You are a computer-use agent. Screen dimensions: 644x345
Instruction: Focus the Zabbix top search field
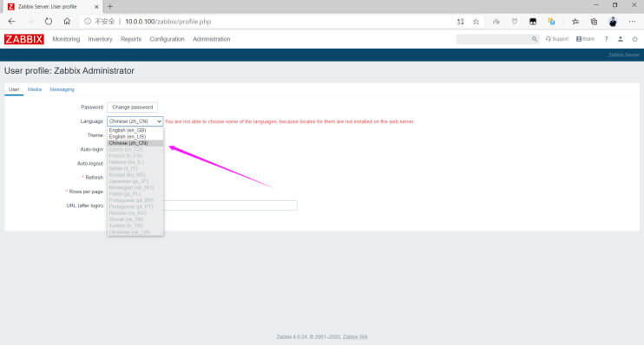(x=494, y=39)
